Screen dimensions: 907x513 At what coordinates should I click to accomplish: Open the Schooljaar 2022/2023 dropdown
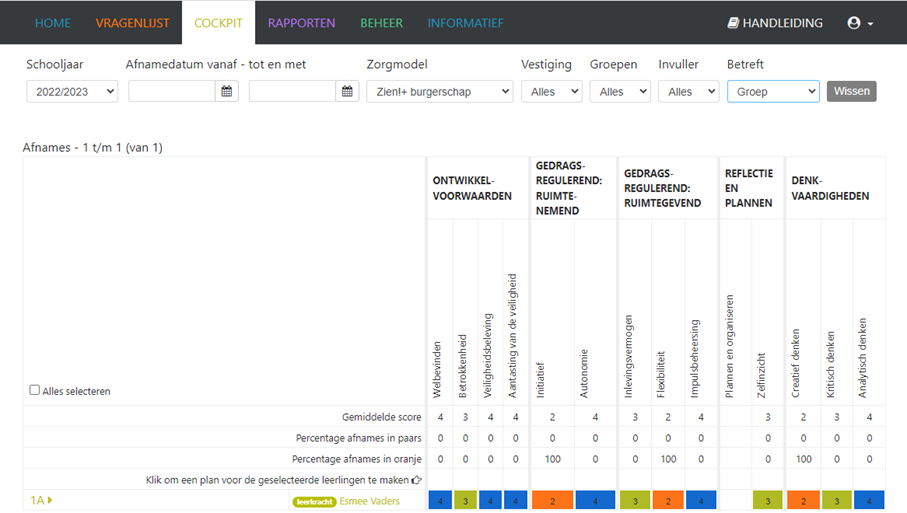coord(72,92)
